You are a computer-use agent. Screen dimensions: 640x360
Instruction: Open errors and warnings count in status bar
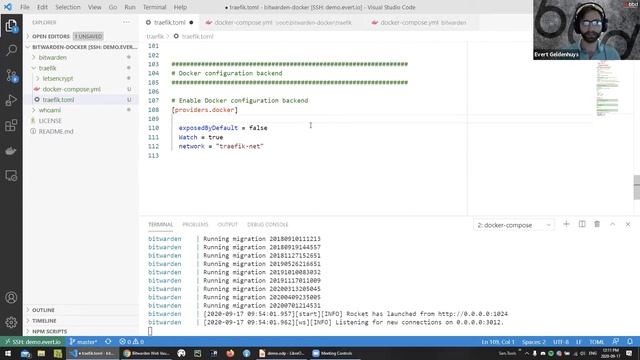click(131, 342)
